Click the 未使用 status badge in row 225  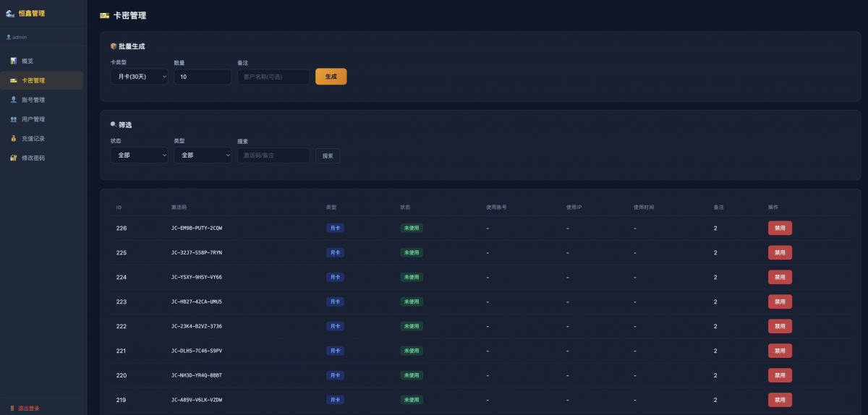click(412, 253)
